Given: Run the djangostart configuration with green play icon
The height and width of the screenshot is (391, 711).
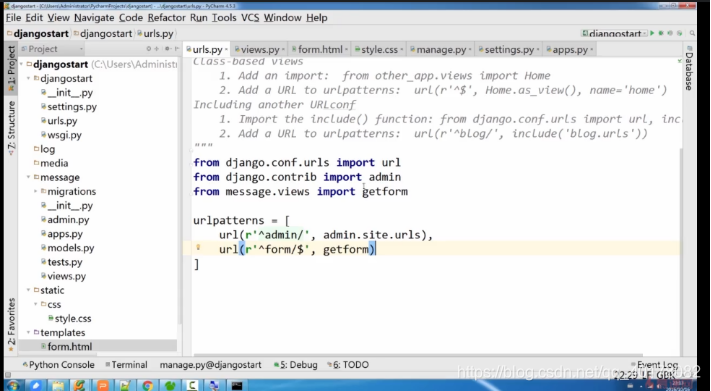Looking at the screenshot, I should (x=652, y=33).
